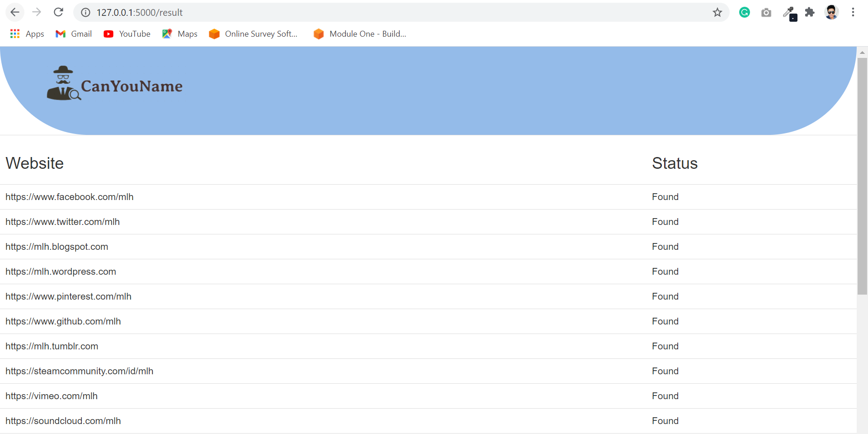The height and width of the screenshot is (434, 868).
Task: Select the soundcloud.com/mlh URL text
Action: tap(63, 421)
